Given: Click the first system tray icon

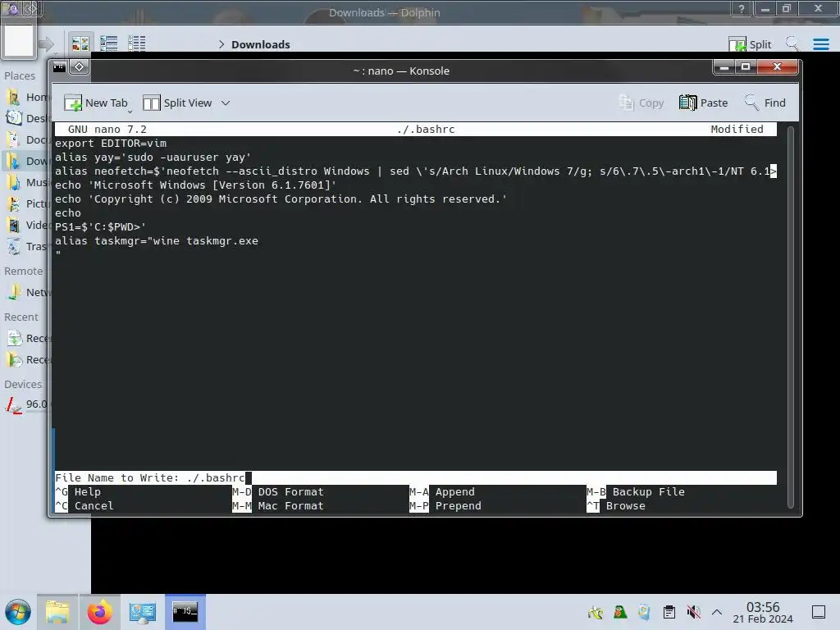Looking at the screenshot, I should [x=596, y=612].
